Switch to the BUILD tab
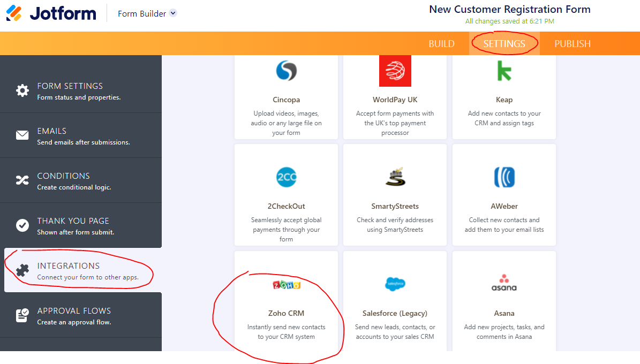 click(x=441, y=44)
